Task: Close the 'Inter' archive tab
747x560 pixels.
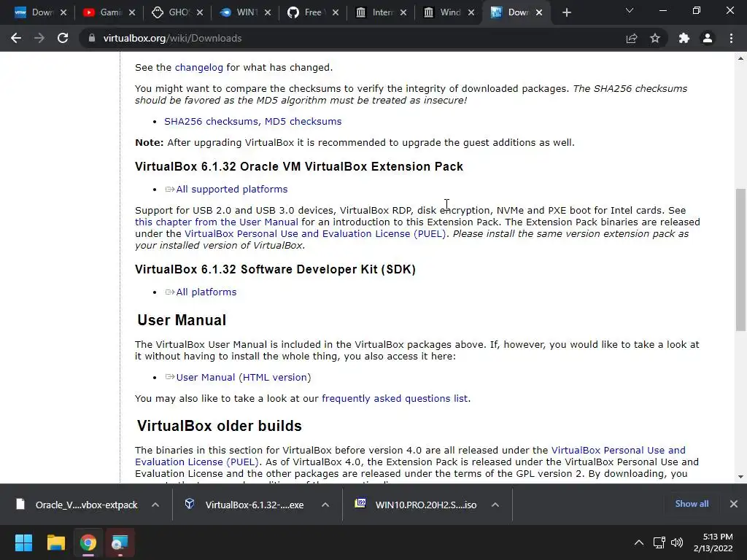Action: (403, 13)
